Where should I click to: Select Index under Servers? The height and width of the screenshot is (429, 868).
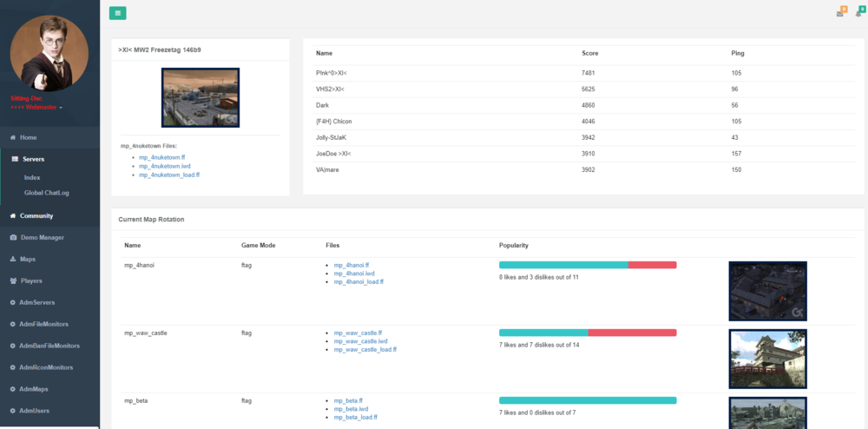(32, 177)
